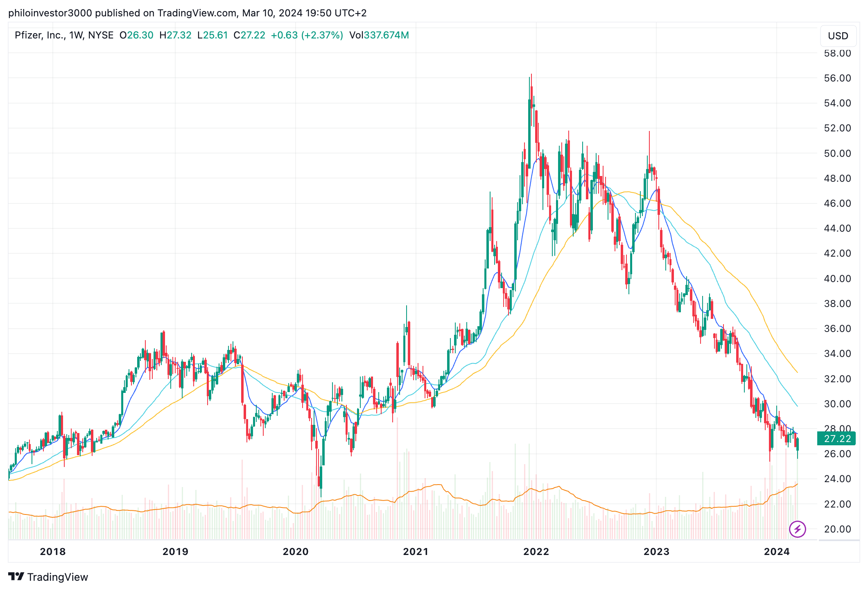
Task: Select the 2024 label on time axis
Action: (777, 552)
